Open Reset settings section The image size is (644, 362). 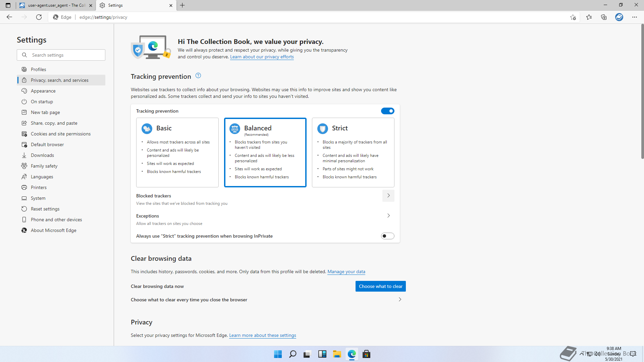[61, 209]
